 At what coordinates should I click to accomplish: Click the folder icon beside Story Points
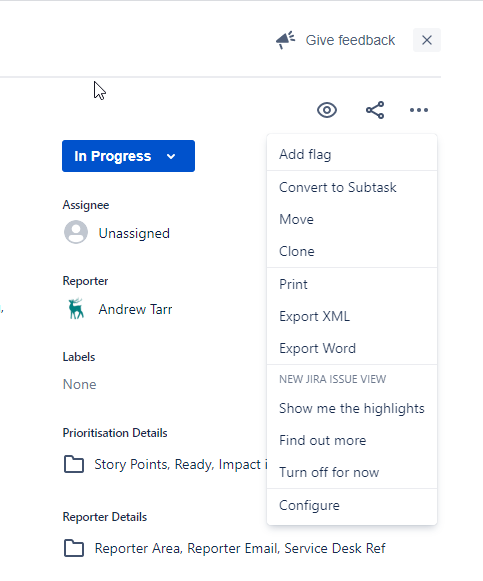coord(74,464)
